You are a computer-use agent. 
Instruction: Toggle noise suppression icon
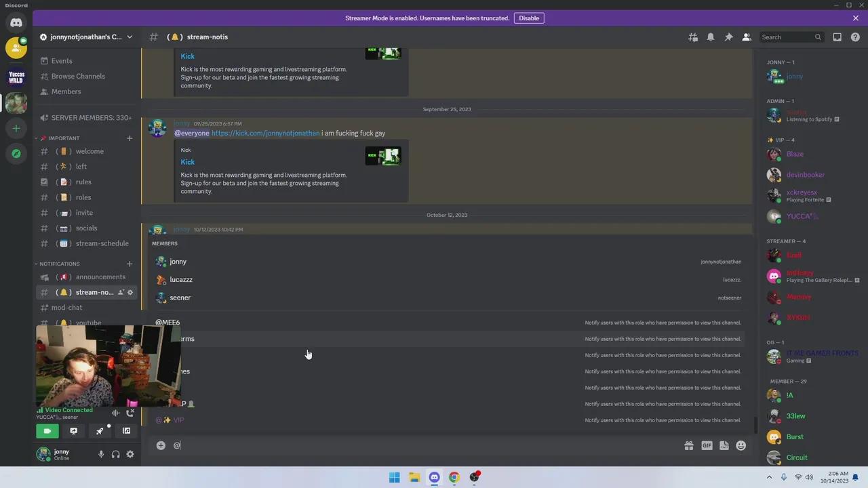[116, 413]
